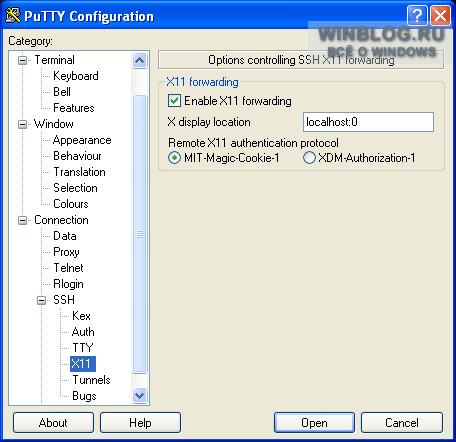
Task: Open the Auth category
Action: tap(83, 332)
